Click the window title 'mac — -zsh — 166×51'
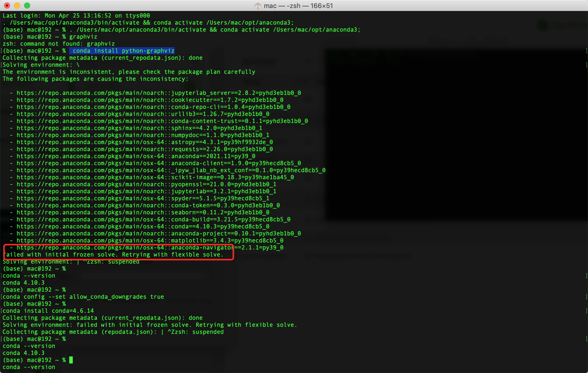The image size is (588, 373). pos(298,6)
